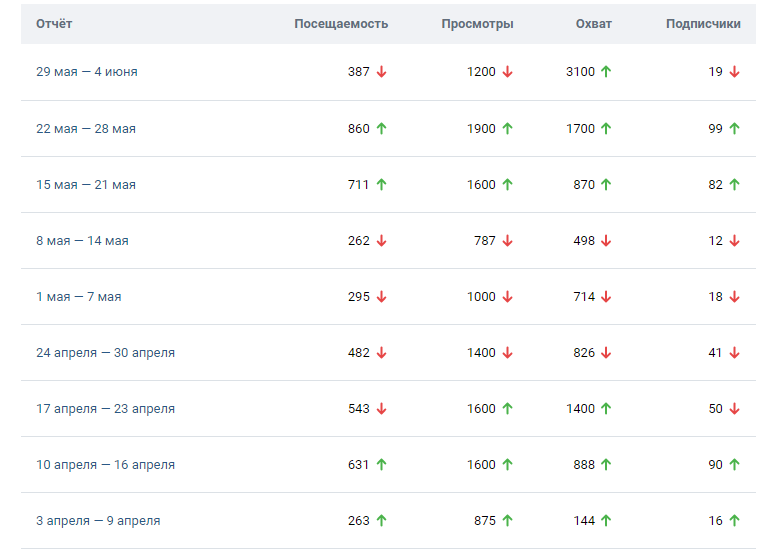Select the visits value 387
Image resolution: width=779 pixels, height=549 pixels.
coord(359,72)
